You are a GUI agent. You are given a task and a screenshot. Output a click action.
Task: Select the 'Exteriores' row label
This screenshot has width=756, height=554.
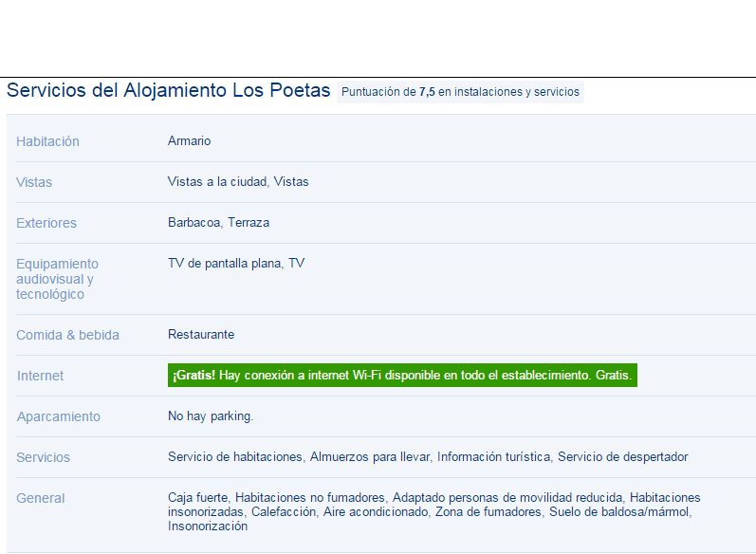click(46, 223)
